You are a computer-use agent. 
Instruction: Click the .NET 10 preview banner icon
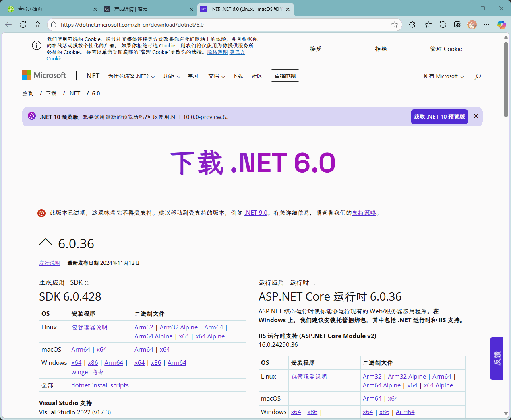(32, 116)
